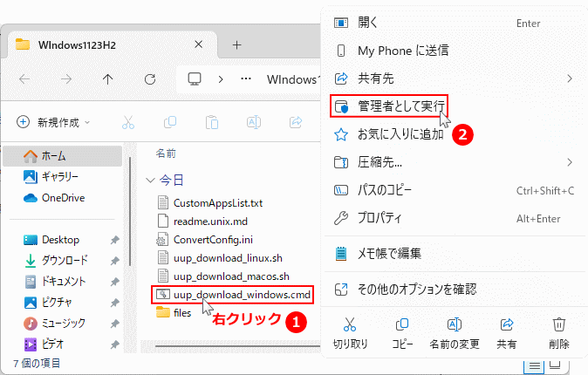Open Desktop in quick access
The image size is (588, 375).
[x=62, y=240]
